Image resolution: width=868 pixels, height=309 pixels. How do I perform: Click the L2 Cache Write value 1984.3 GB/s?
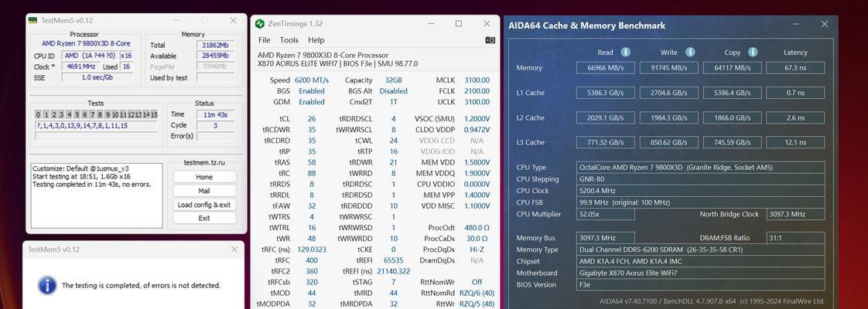[x=668, y=117]
